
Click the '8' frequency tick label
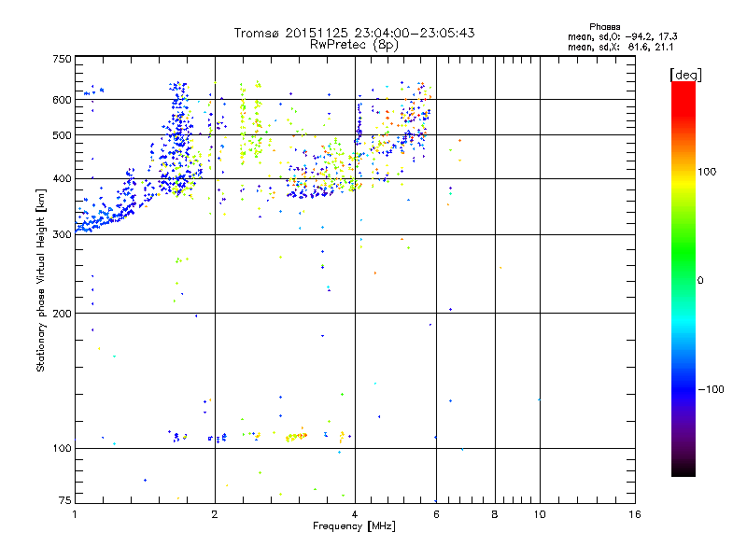tap(495, 514)
